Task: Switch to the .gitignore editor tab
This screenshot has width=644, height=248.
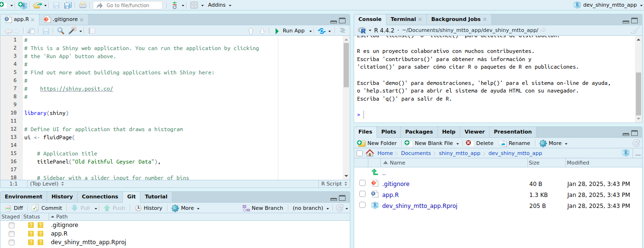Action: pos(64,20)
